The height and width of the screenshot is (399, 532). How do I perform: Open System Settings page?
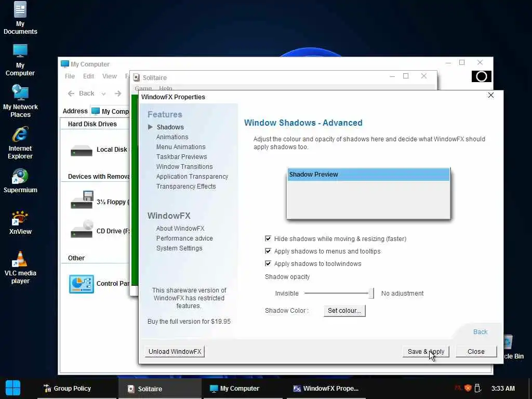pos(179,248)
